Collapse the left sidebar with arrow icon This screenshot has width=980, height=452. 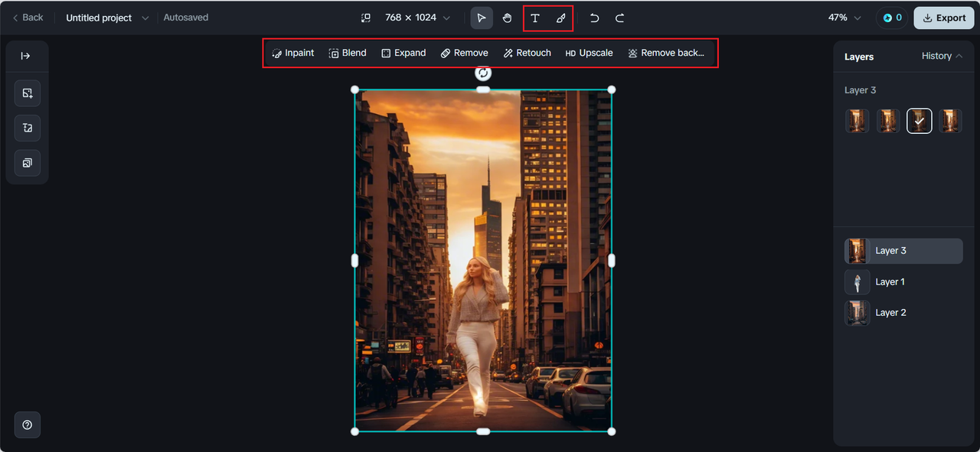coord(25,56)
